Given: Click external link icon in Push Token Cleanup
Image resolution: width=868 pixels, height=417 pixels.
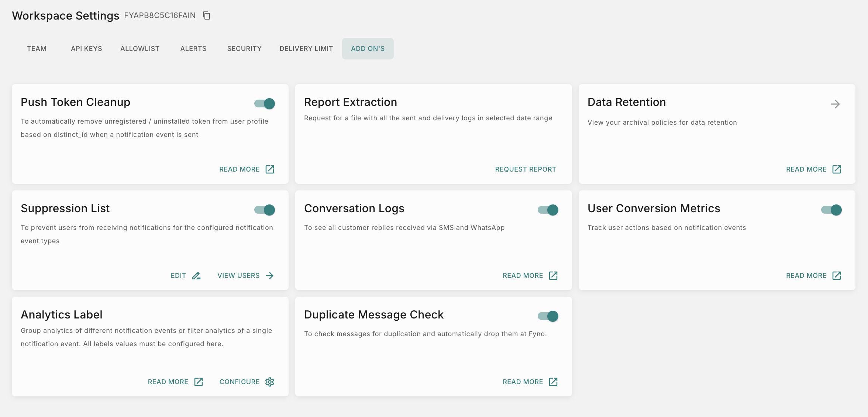Looking at the screenshot, I should [270, 169].
